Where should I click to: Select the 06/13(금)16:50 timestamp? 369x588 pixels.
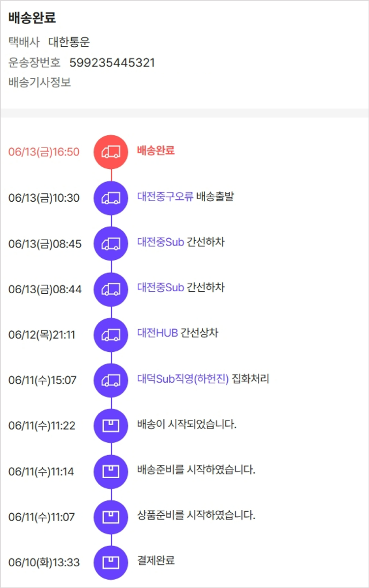44,152
